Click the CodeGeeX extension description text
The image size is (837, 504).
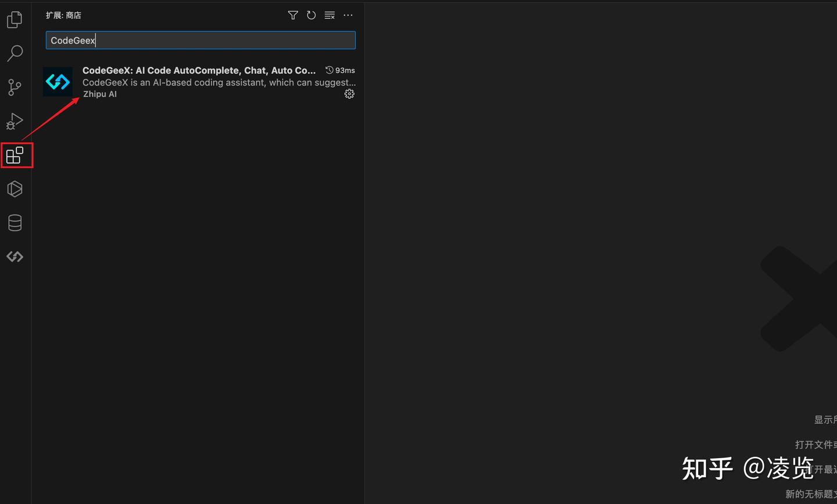tap(219, 83)
